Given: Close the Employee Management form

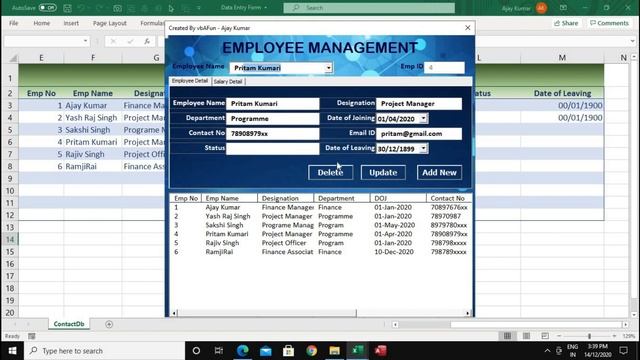Looking at the screenshot, I should [x=468, y=28].
